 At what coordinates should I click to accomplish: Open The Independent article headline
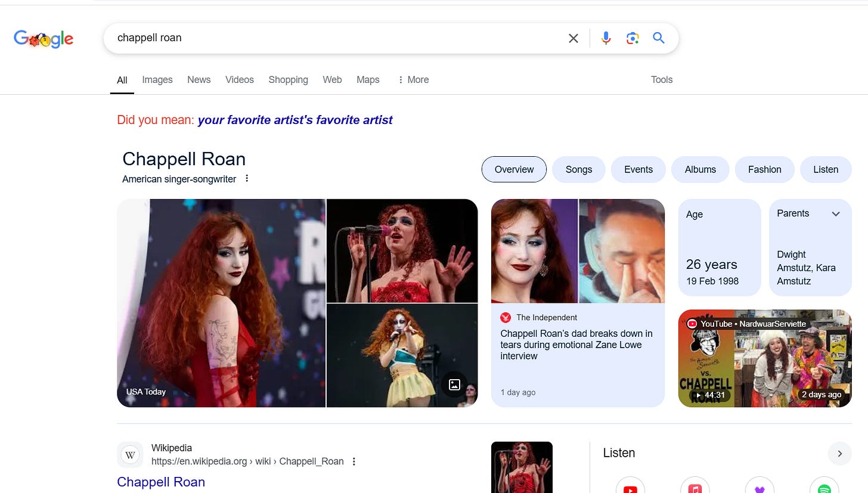pos(576,345)
